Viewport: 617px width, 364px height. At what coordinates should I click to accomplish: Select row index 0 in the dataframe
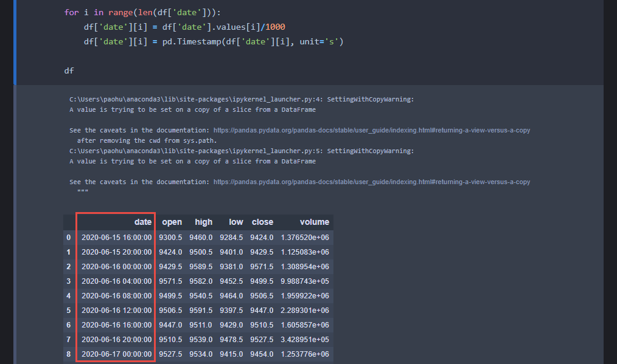pyautogui.click(x=68, y=237)
